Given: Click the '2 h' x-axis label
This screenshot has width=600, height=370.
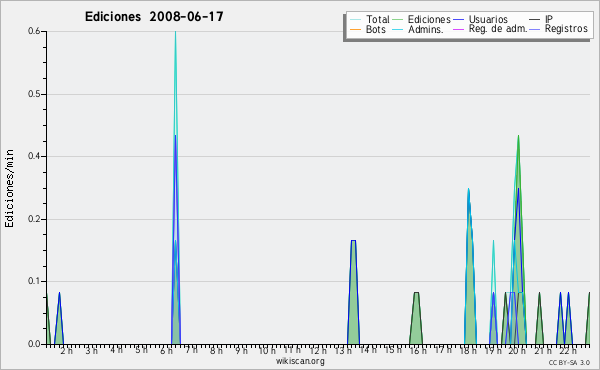Looking at the screenshot, I should click(x=66, y=351).
